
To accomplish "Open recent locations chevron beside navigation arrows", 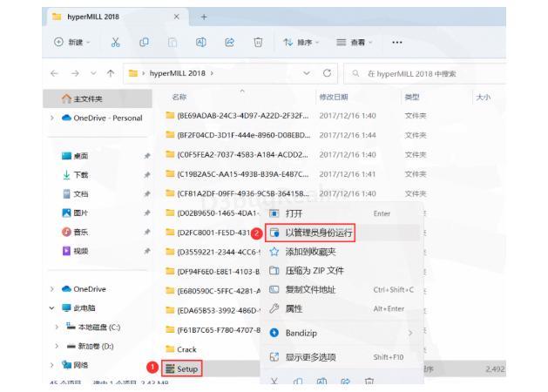I will 93,73.
